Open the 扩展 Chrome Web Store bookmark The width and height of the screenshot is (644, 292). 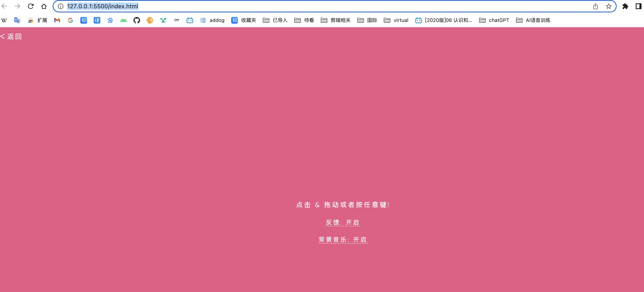pos(38,20)
